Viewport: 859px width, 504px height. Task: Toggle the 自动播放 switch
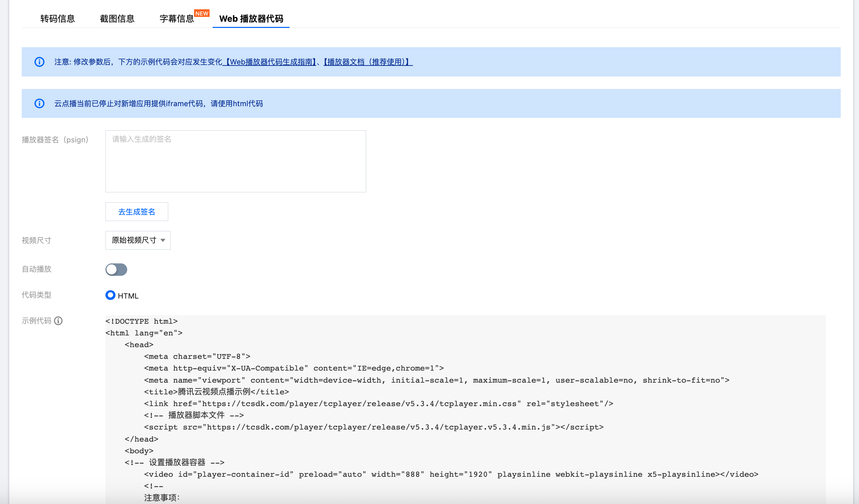point(116,270)
